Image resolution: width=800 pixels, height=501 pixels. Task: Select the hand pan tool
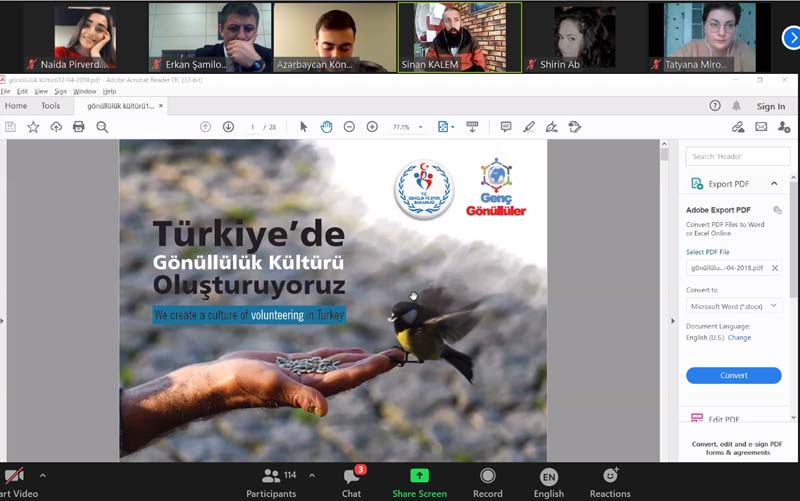coord(326,127)
